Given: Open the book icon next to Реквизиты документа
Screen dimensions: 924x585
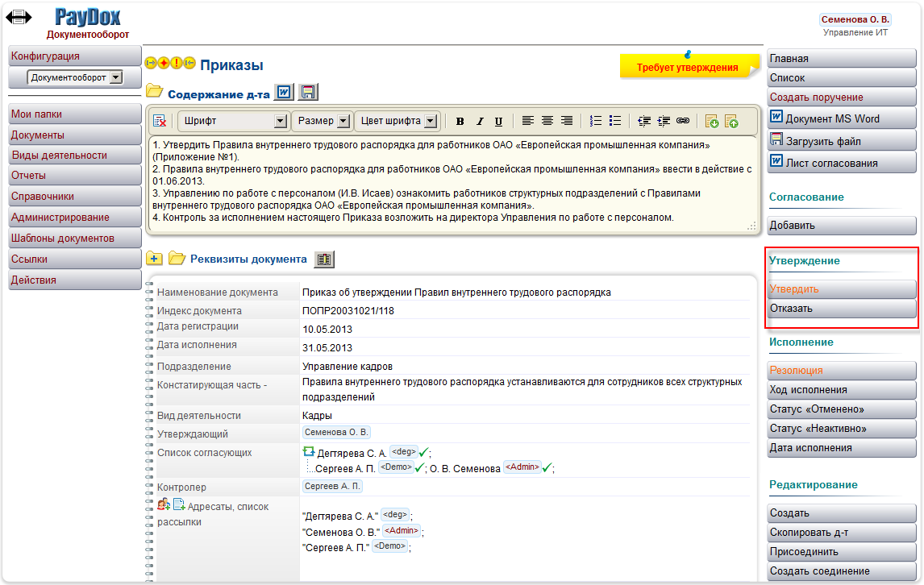Looking at the screenshot, I should (324, 259).
